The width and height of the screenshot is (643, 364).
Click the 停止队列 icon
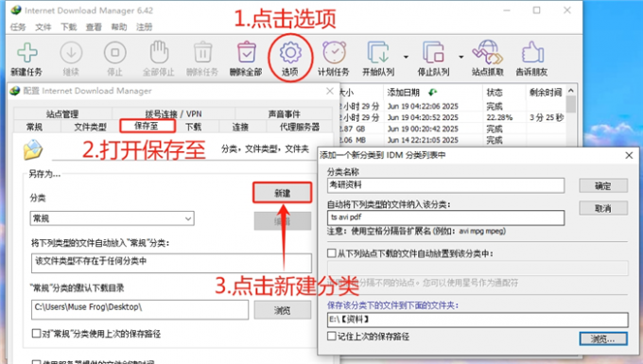coord(433,53)
